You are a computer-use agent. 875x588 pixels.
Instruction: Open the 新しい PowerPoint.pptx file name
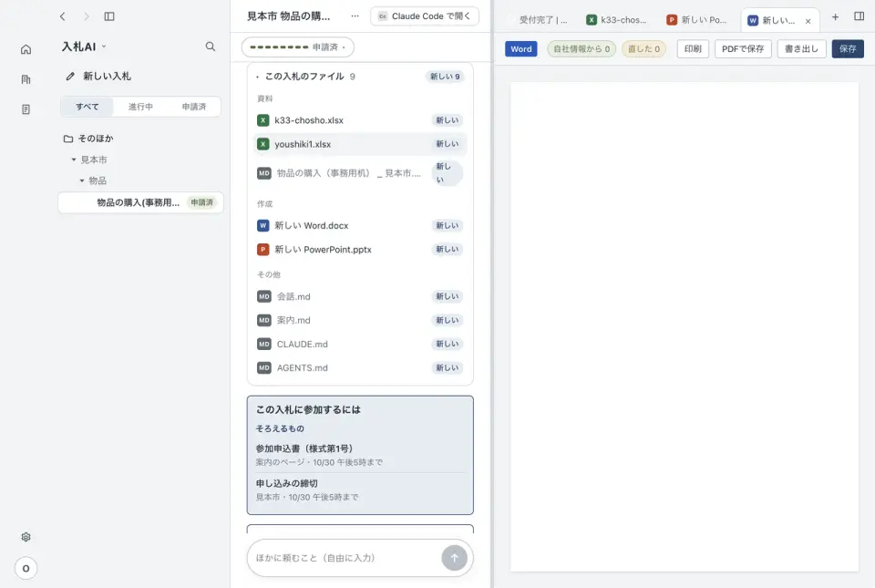click(x=323, y=250)
